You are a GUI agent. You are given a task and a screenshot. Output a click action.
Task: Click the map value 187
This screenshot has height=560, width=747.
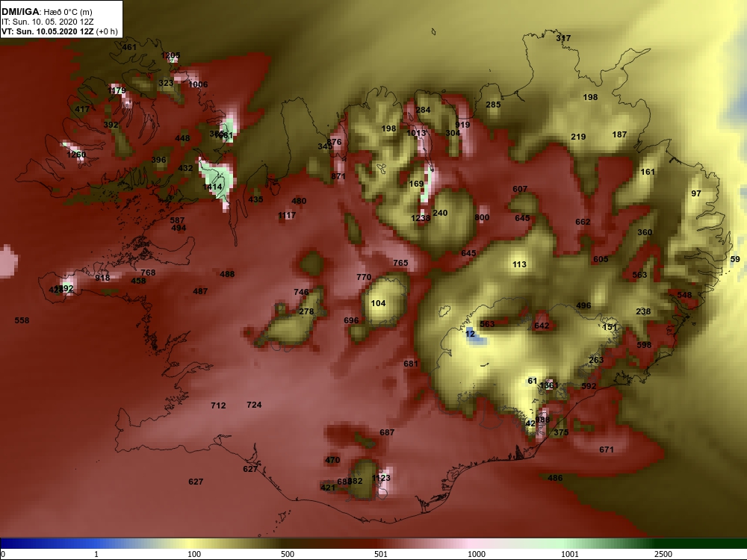click(x=619, y=134)
